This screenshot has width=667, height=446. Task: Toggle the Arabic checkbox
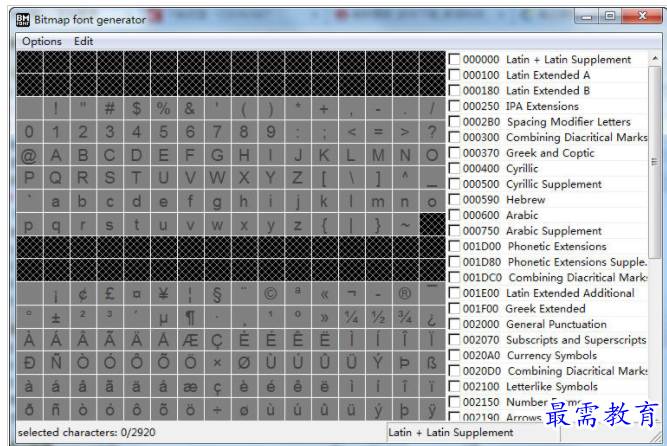coord(454,215)
